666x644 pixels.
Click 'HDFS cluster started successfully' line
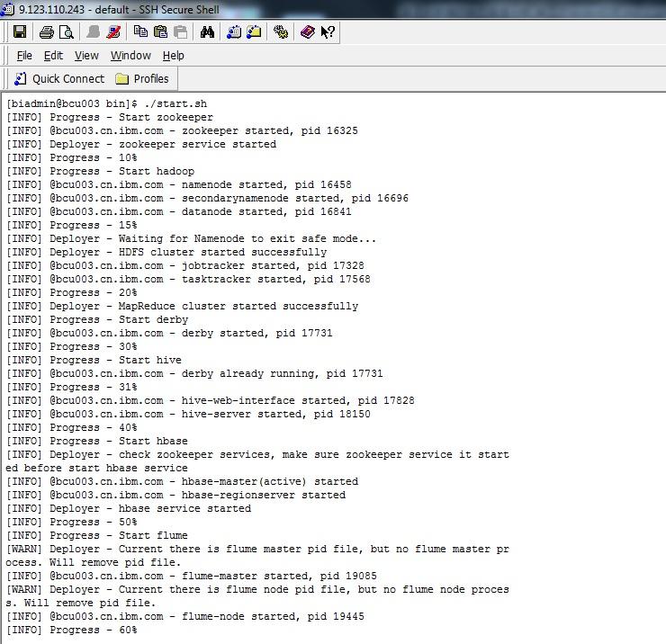166,252
